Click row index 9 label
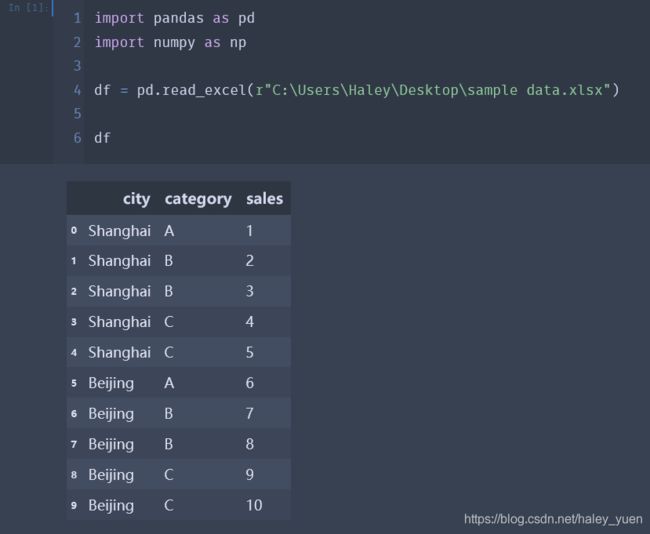This screenshot has height=534, width=650. [74, 505]
